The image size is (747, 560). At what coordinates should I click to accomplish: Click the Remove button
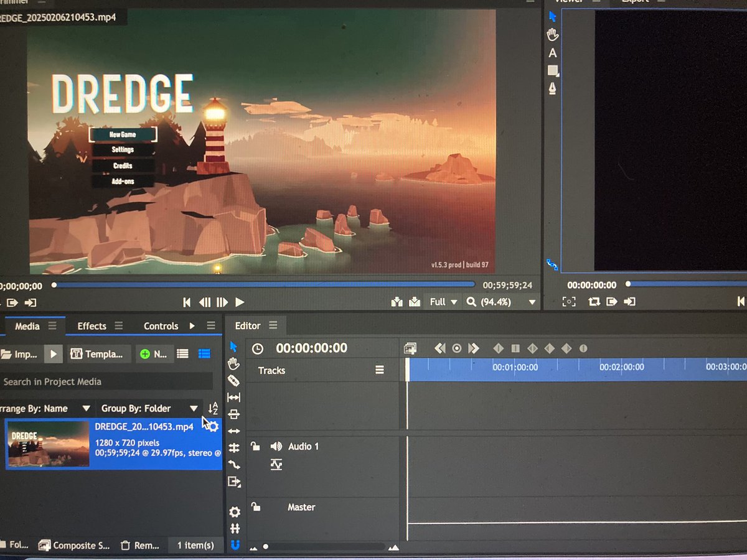coord(141,545)
